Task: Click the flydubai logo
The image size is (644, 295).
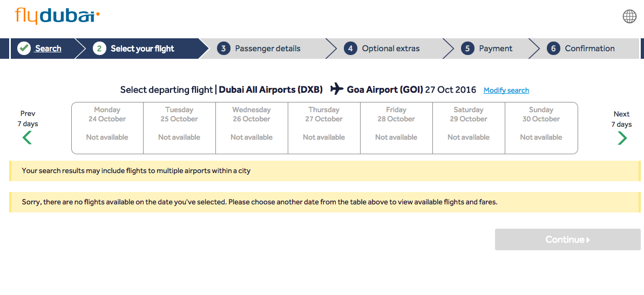Action: (57, 16)
